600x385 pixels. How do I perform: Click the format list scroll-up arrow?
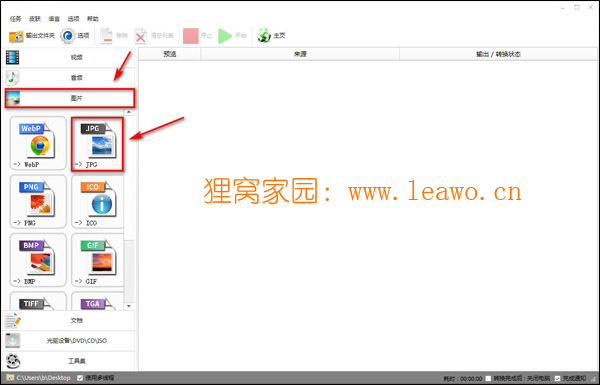point(129,112)
